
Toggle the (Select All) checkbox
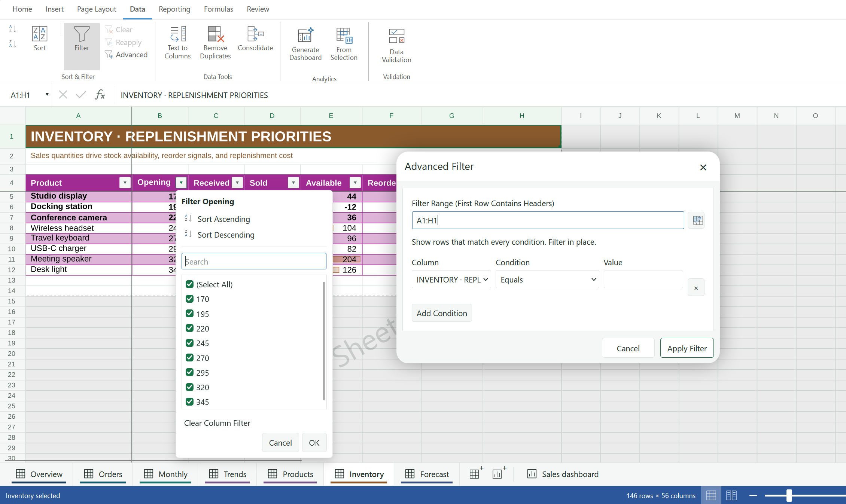189,284
